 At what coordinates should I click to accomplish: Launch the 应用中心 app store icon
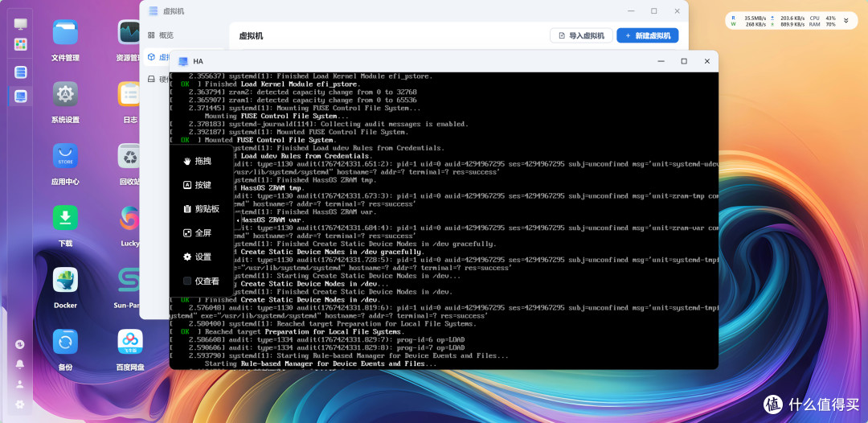point(65,156)
